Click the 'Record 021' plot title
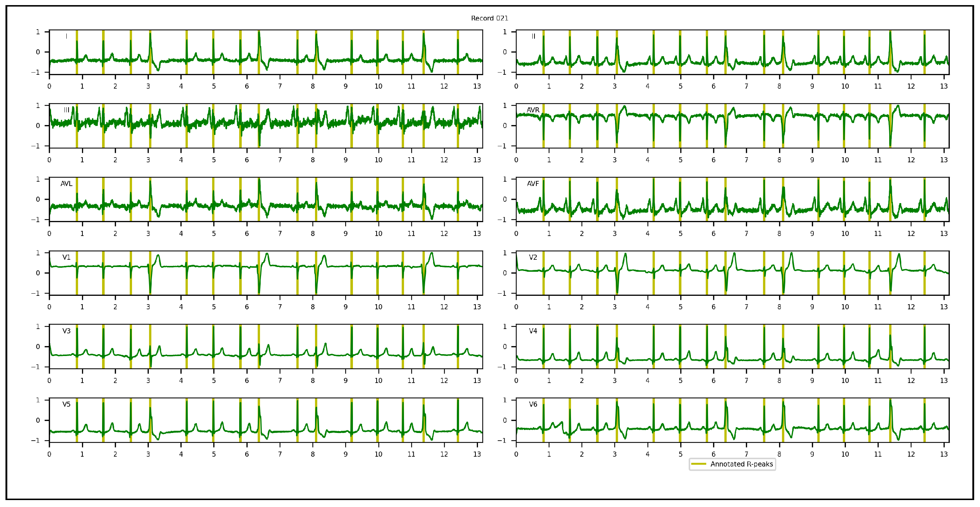 coord(489,18)
